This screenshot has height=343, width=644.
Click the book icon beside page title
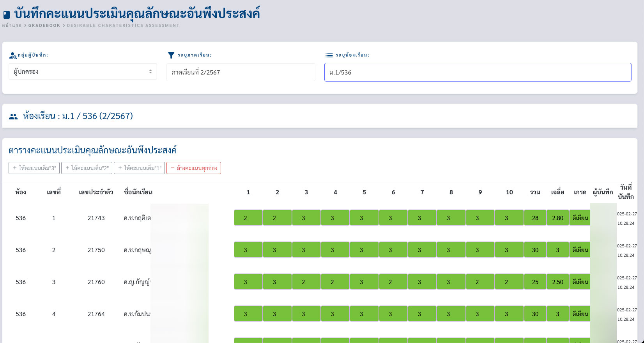click(x=7, y=15)
